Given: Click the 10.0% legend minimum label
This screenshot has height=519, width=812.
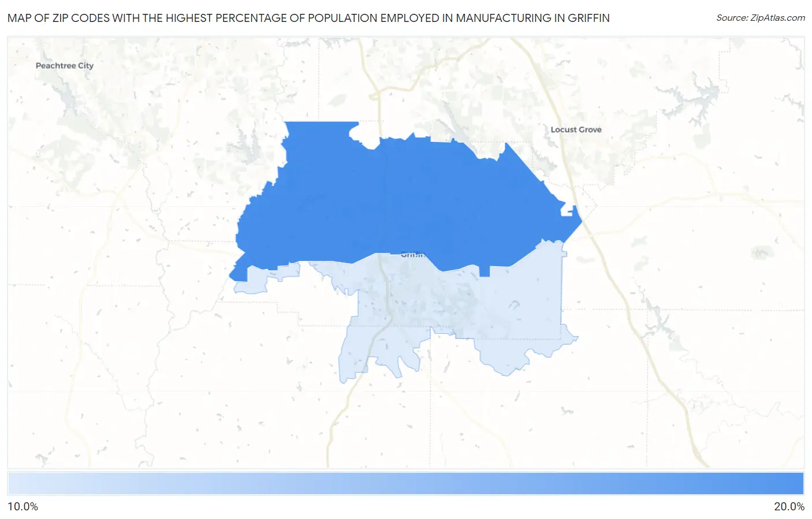Looking at the screenshot, I should [23, 507].
